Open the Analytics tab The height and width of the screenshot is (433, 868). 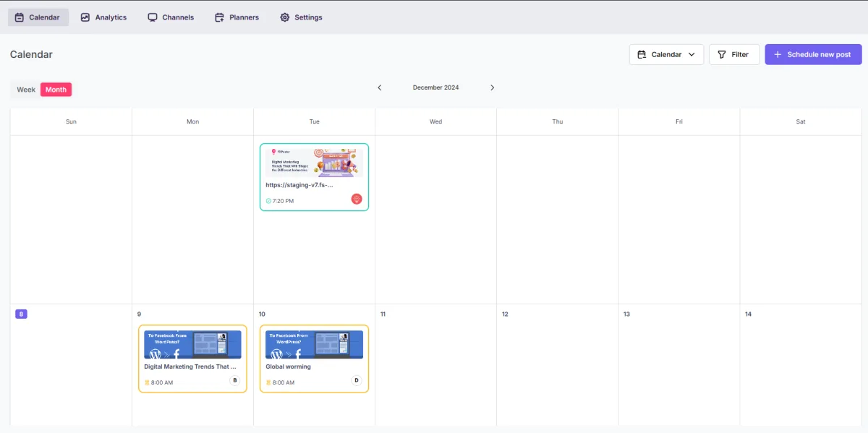[103, 17]
